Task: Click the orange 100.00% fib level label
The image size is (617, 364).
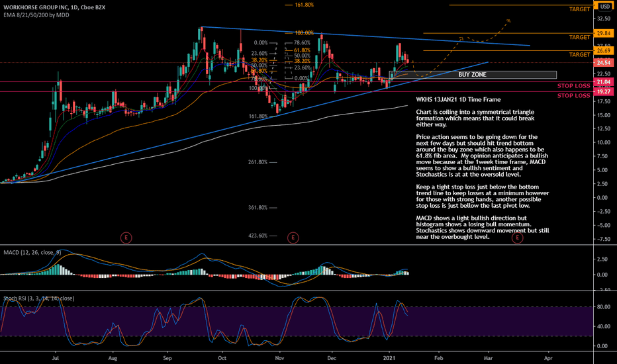Action: click(304, 33)
